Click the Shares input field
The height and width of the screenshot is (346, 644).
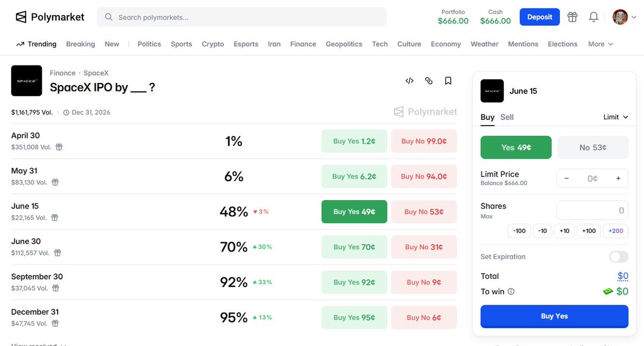[x=592, y=211]
